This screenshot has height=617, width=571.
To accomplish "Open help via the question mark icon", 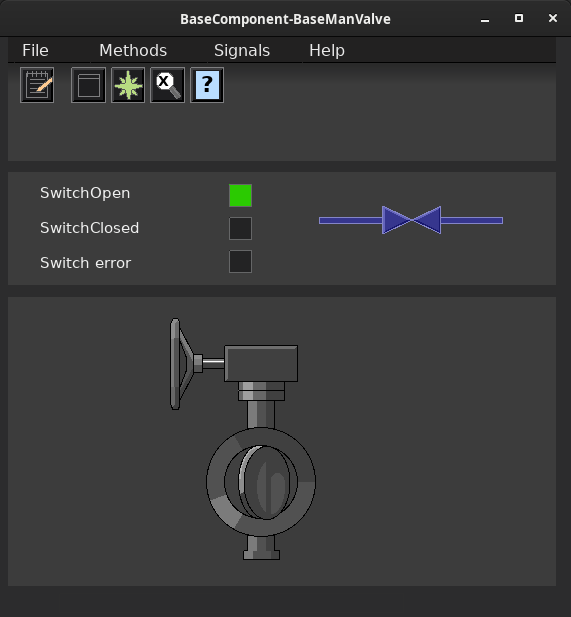I will 207,85.
